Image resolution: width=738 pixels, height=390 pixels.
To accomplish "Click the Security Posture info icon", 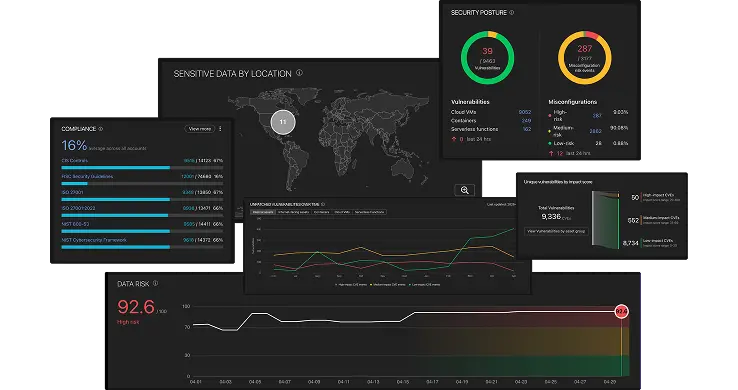I will pyautogui.click(x=512, y=13).
